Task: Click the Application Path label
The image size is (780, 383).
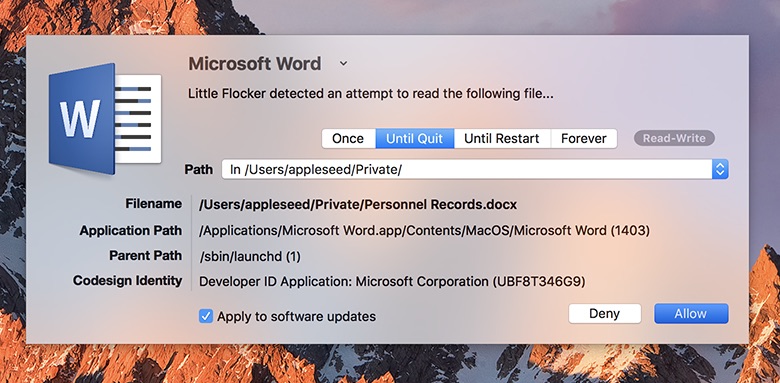Action: coord(131,231)
